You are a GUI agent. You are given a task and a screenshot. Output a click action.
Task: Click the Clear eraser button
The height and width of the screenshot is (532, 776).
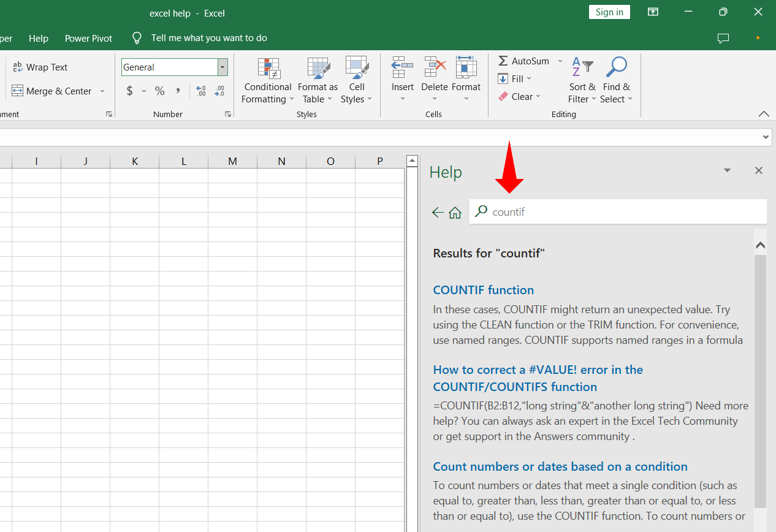coord(519,96)
